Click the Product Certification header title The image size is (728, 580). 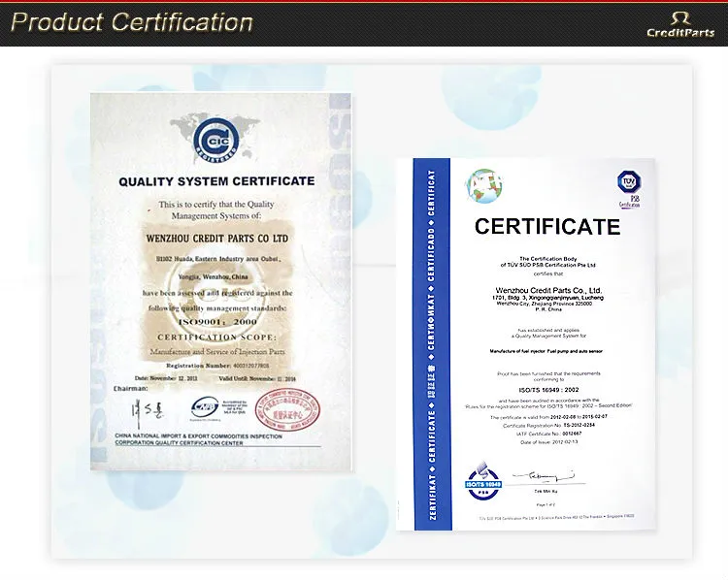click(132, 22)
